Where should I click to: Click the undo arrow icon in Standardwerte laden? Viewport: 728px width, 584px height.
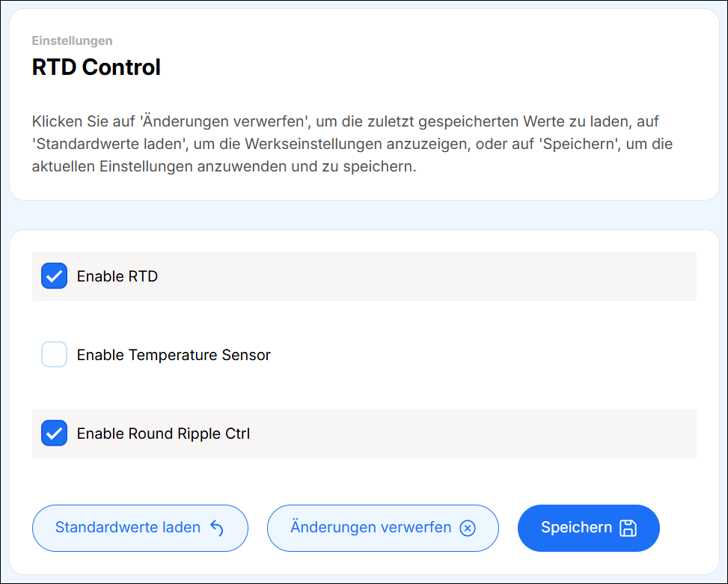pos(217,528)
